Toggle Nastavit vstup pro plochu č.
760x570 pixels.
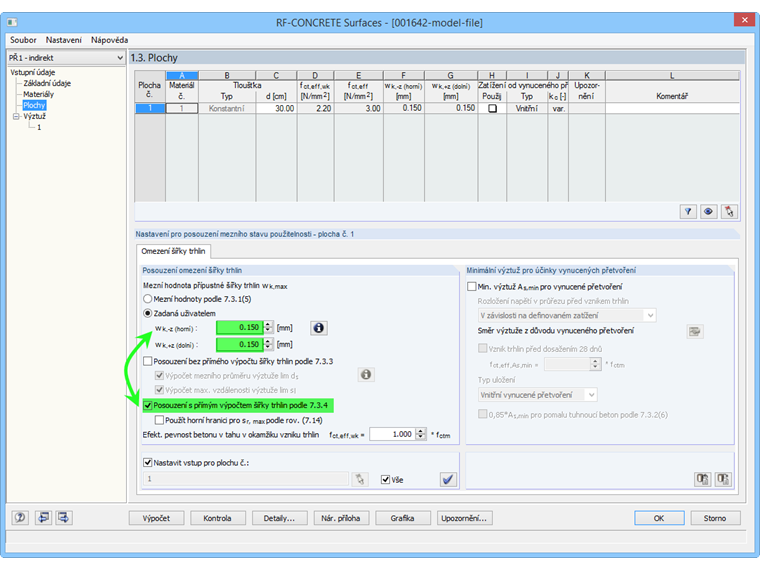pyautogui.click(x=148, y=462)
